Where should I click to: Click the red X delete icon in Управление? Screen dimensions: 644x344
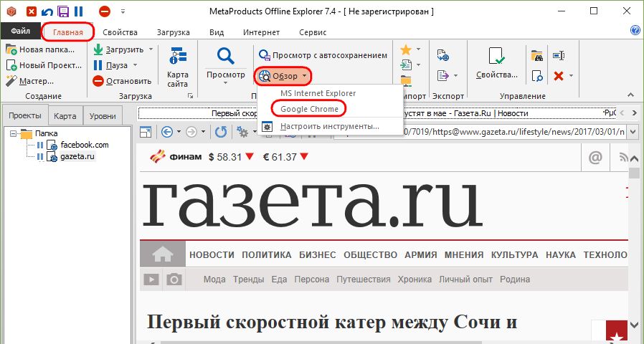click(557, 75)
